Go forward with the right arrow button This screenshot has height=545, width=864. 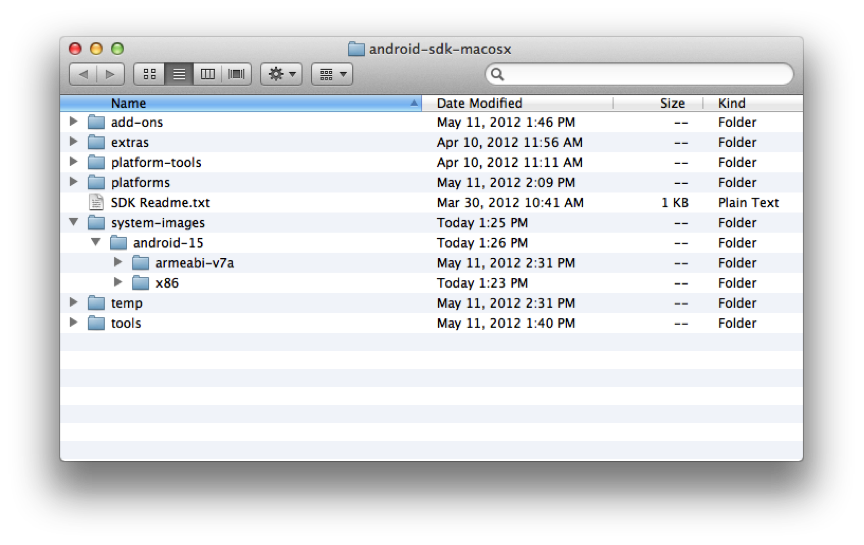click(x=110, y=74)
